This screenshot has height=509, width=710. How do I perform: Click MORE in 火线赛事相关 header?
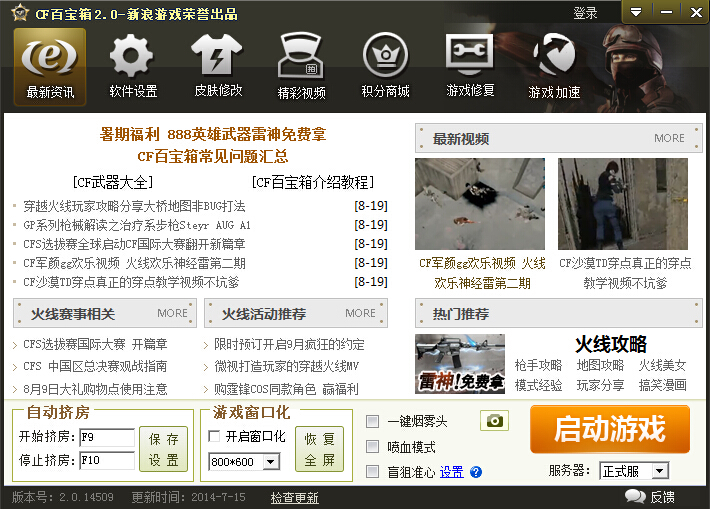172,313
